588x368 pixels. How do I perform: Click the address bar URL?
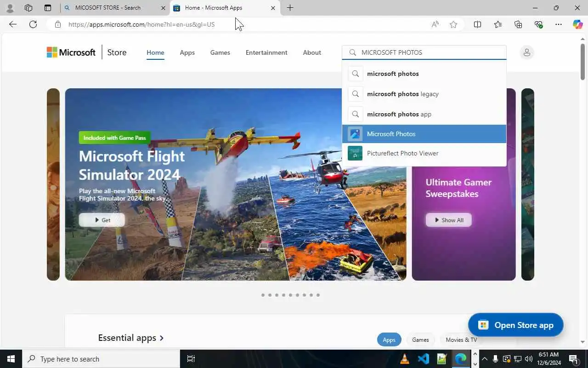[141, 24]
